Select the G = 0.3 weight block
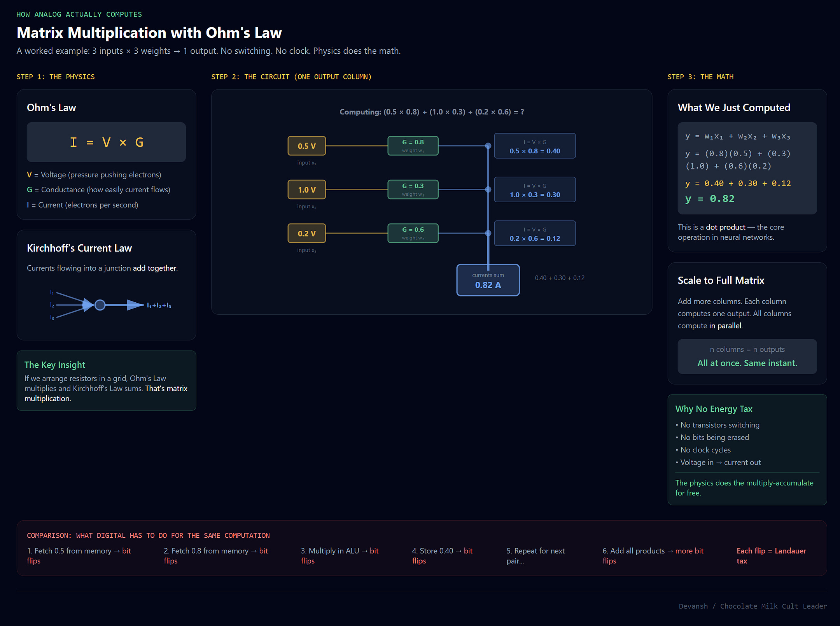This screenshot has height=626, width=840. click(x=413, y=189)
